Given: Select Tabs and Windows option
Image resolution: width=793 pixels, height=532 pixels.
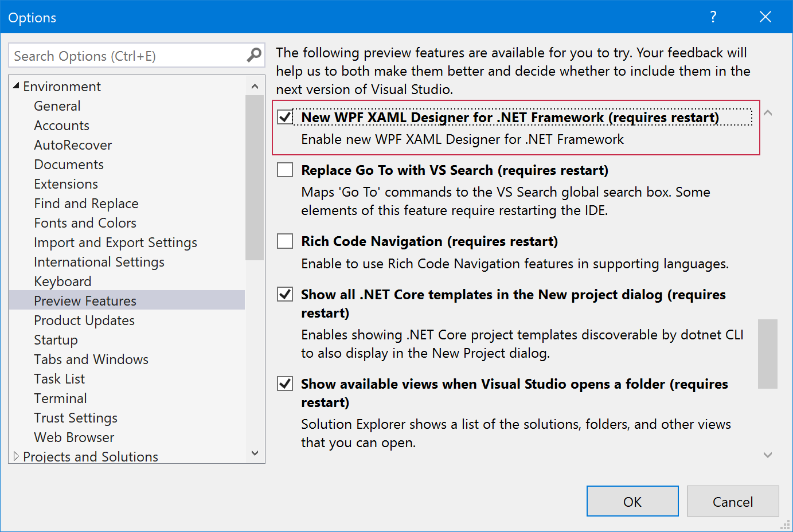Looking at the screenshot, I should point(91,359).
